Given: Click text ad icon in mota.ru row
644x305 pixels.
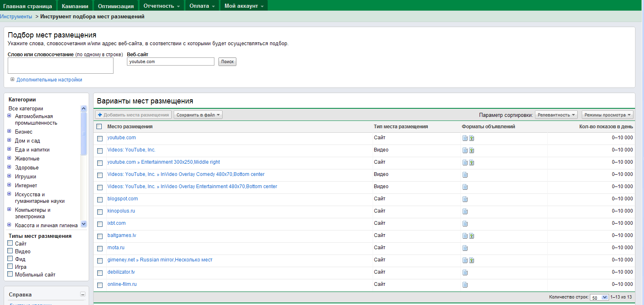Looking at the screenshot, I should [465, 248].
